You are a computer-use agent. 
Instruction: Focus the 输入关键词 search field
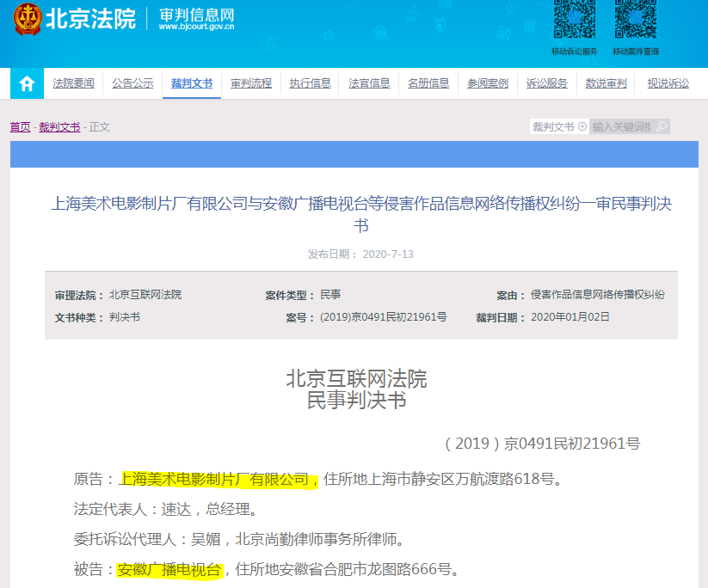[622, 127]
